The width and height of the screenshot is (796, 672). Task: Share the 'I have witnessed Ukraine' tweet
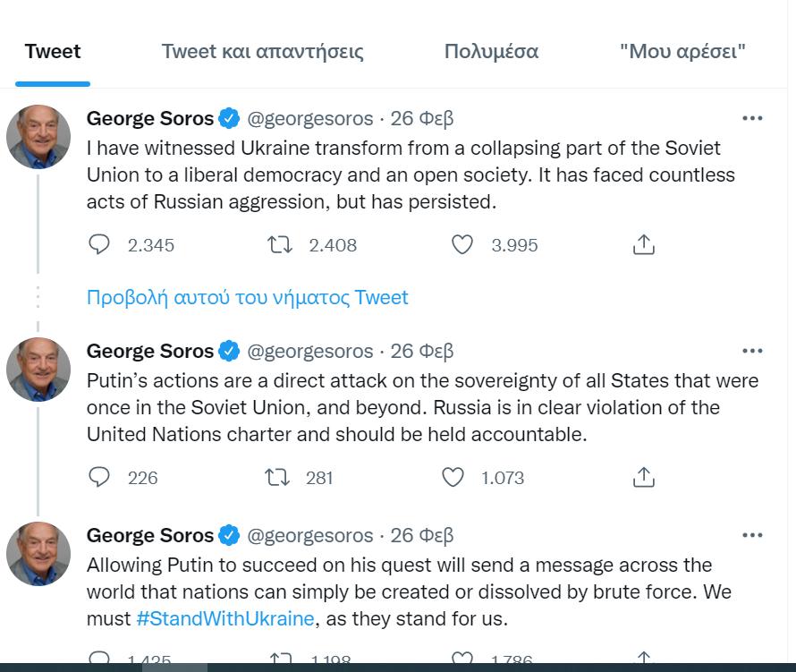(x=644, y=244)
